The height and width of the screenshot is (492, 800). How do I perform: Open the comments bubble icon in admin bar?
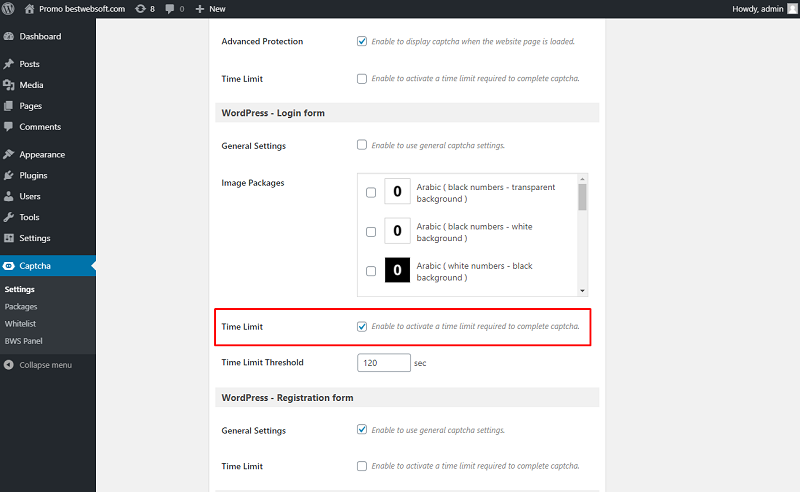pos(170,9)
